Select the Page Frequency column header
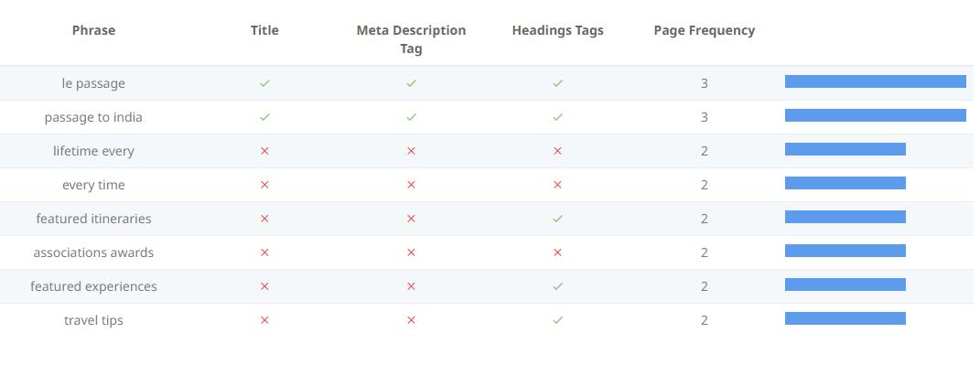This screenshot has width=980, height=365. point(705,30)
